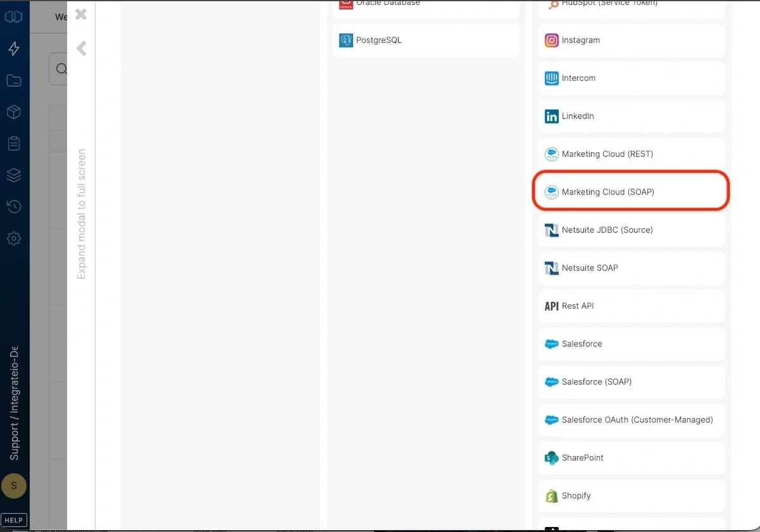Screen dimensions: 760x532
Task: Open the history clock icon in the sidebar
Action: [x=14, y=206]
